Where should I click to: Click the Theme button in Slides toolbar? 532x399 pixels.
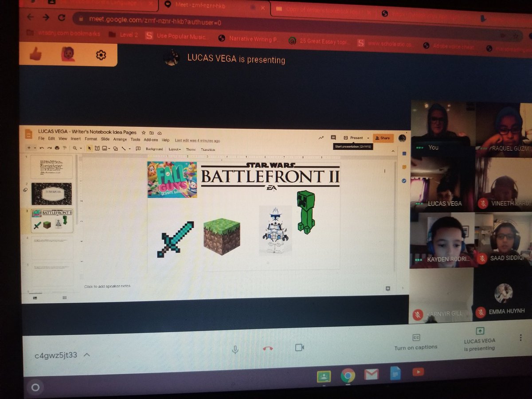pyautogui.click(x=191, y=149)
